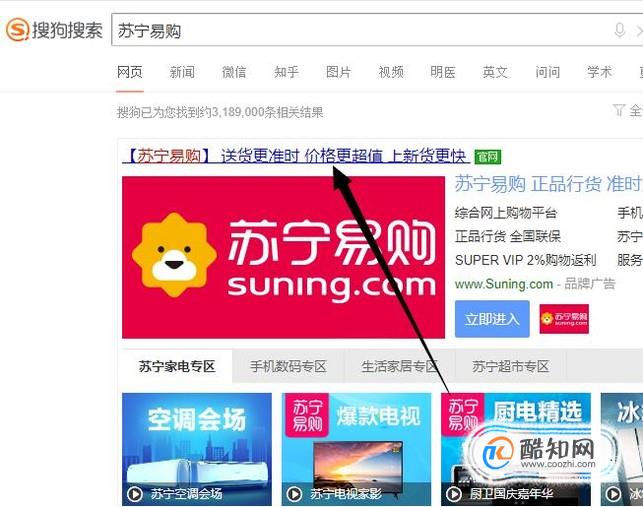Click the small Suning logo beside 立即进入
The width and height of the screenshot is (643, 507).
point(564,319)
